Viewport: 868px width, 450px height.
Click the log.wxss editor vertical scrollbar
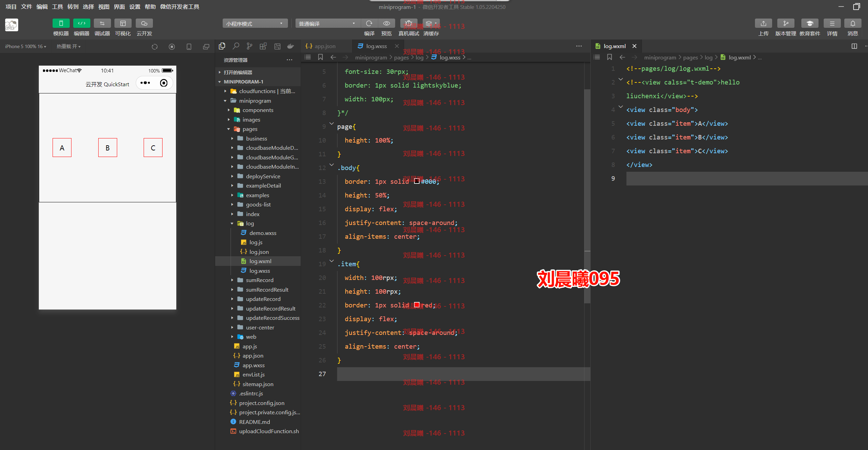(x=587, y=196)
